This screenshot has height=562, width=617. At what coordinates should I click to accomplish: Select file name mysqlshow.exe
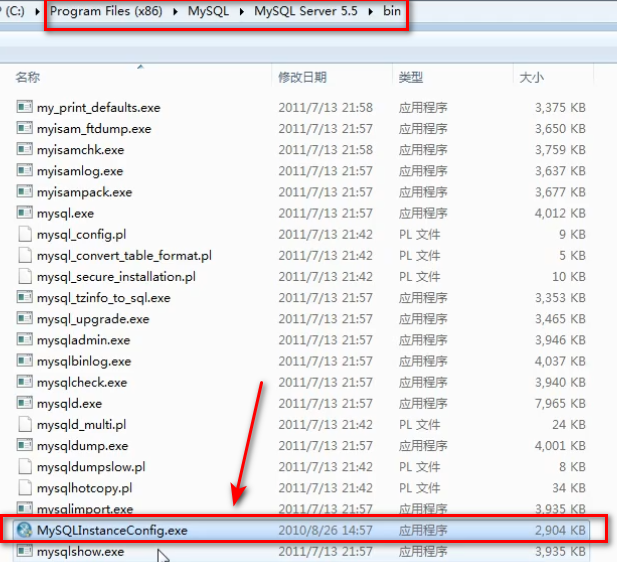pyautogui.click(x=81, y=552)
